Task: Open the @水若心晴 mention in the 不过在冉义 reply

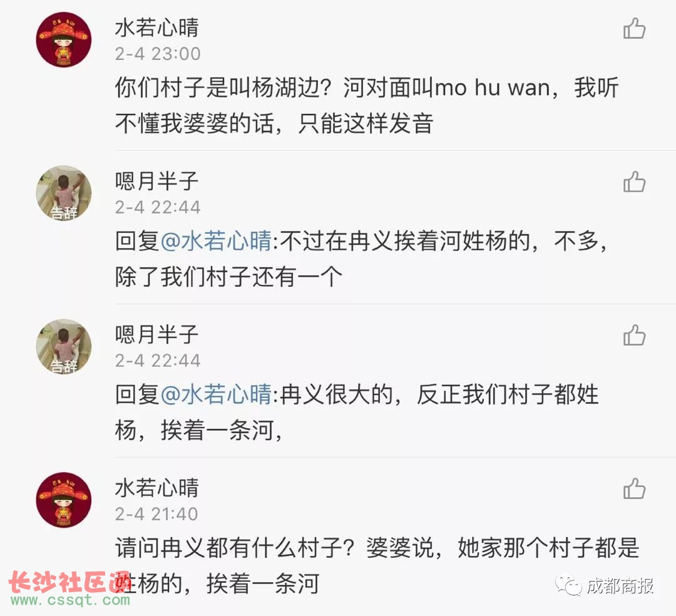Action: [215, 241]
